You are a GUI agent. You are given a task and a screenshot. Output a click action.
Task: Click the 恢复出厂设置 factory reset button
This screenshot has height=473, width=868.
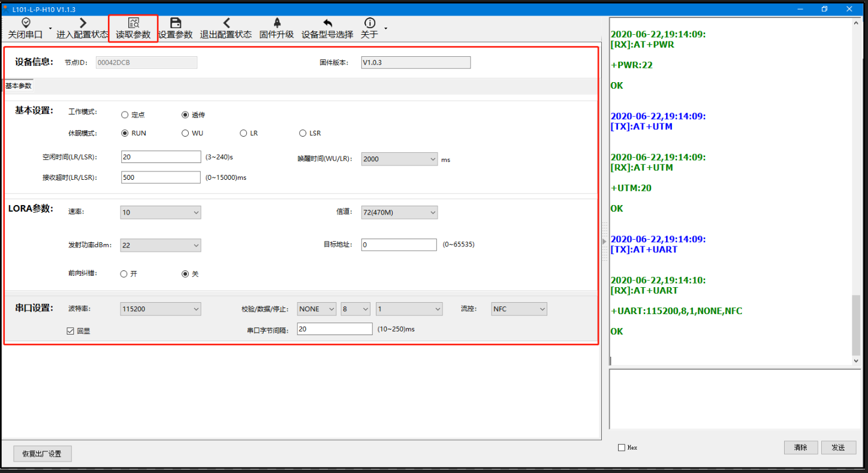pos(42,454)
